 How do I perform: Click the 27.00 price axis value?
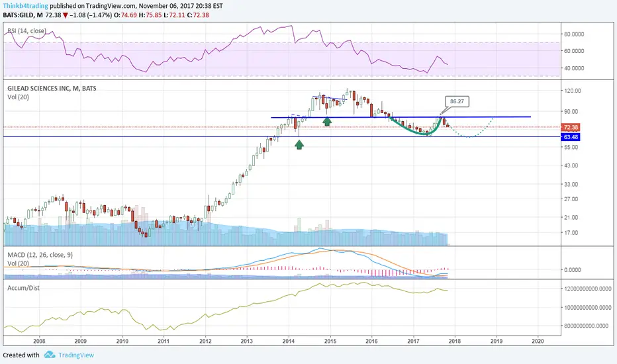coord(571,199)
